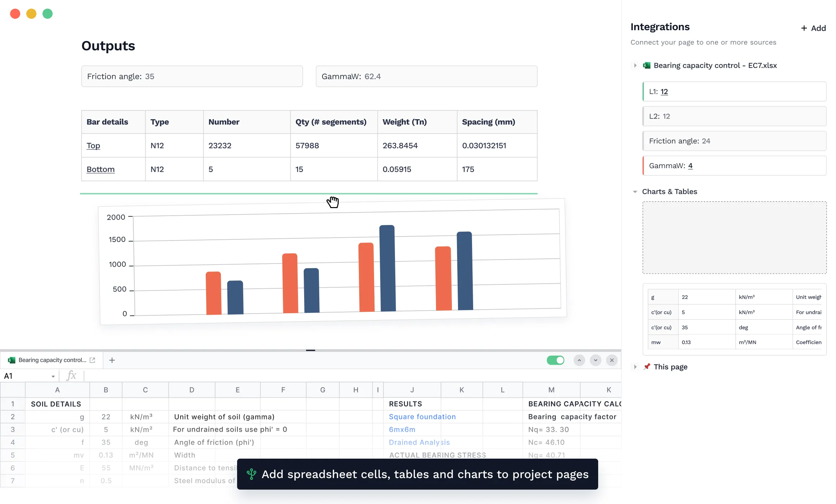The image size is (836, 504).
Task: Disable the green sync toggle on the spreadsheet panel
Action: pos(555,360)
